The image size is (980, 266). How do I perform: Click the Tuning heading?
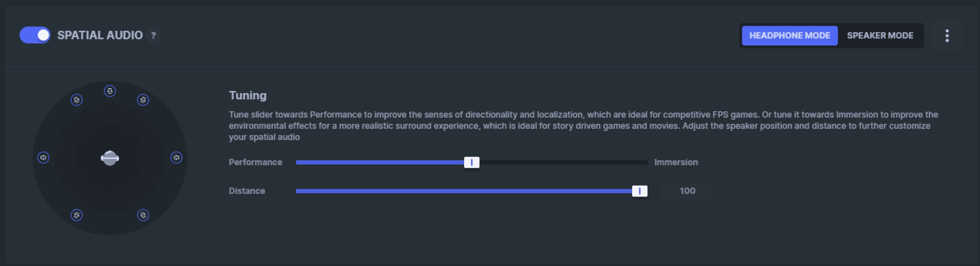248,95
